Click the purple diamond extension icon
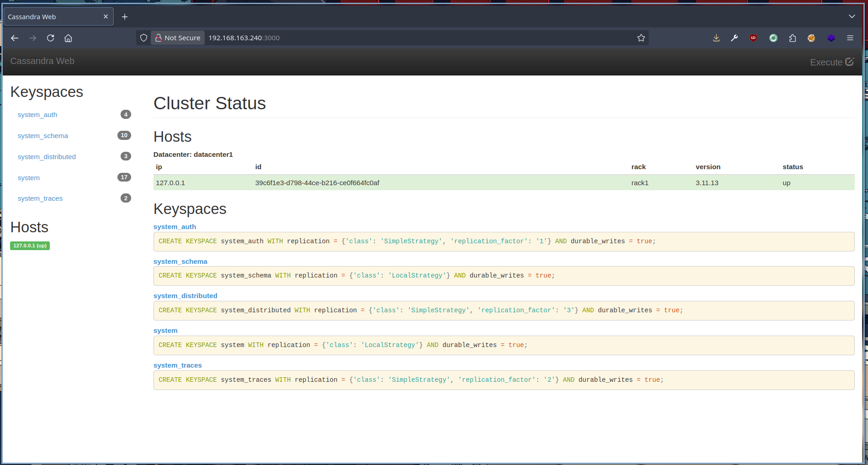Image resolution: width=868 pixels, height=465 pixels. point(831,38)
